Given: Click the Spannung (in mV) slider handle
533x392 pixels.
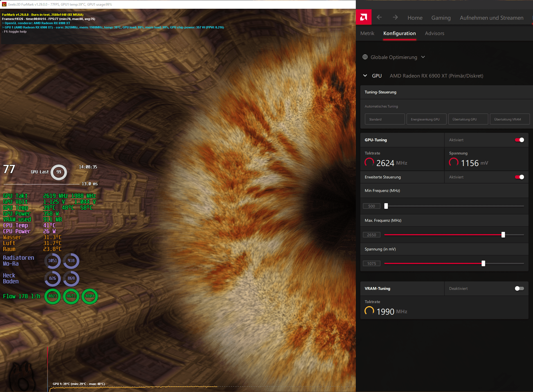Looking at the screenshot, I should [x=483, y=263].
